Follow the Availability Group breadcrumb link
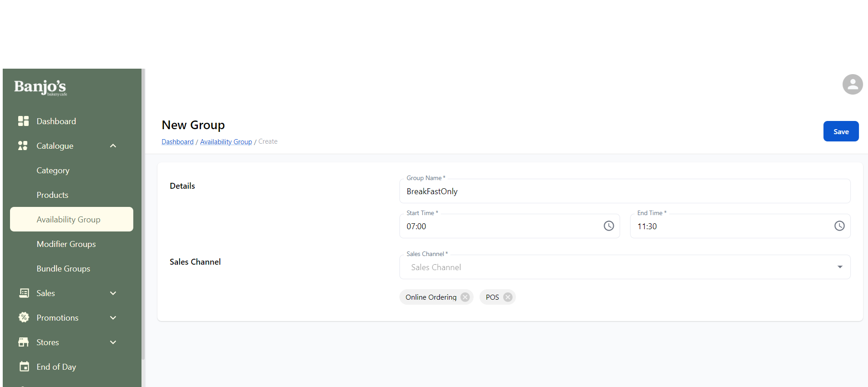Viewport: 868px width, 387px height. 226,142
